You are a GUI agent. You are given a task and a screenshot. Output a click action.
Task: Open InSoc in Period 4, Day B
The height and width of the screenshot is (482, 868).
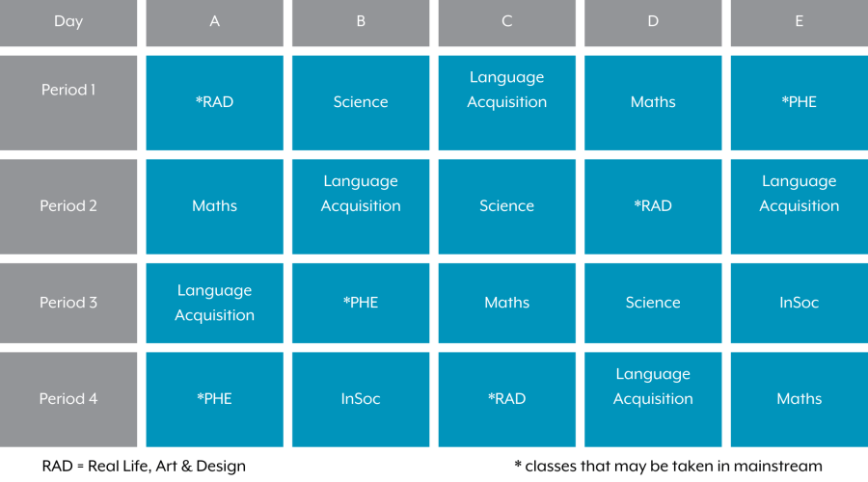click(361, 399)
